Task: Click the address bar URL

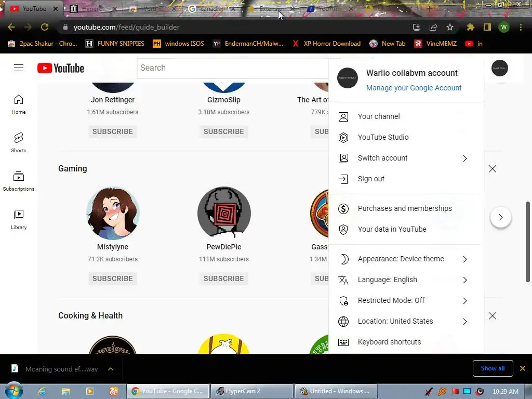Action: click(x=127, y=27)
